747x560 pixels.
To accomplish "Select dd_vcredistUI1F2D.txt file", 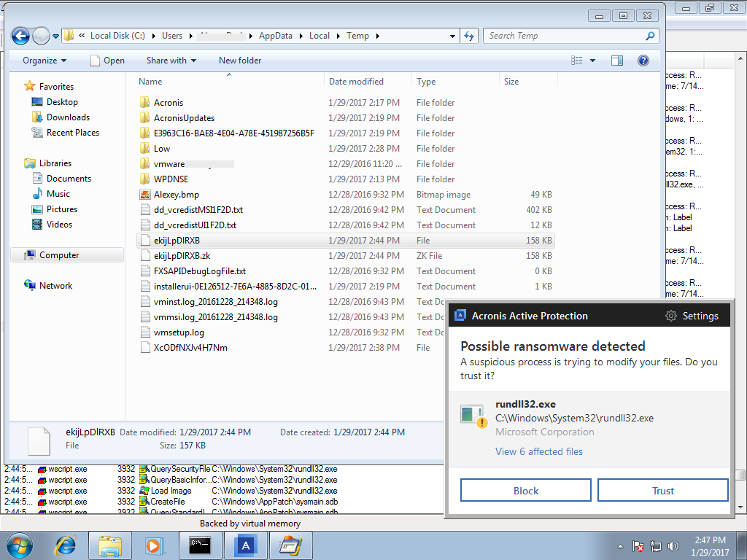I will click(x=195, y=225).
